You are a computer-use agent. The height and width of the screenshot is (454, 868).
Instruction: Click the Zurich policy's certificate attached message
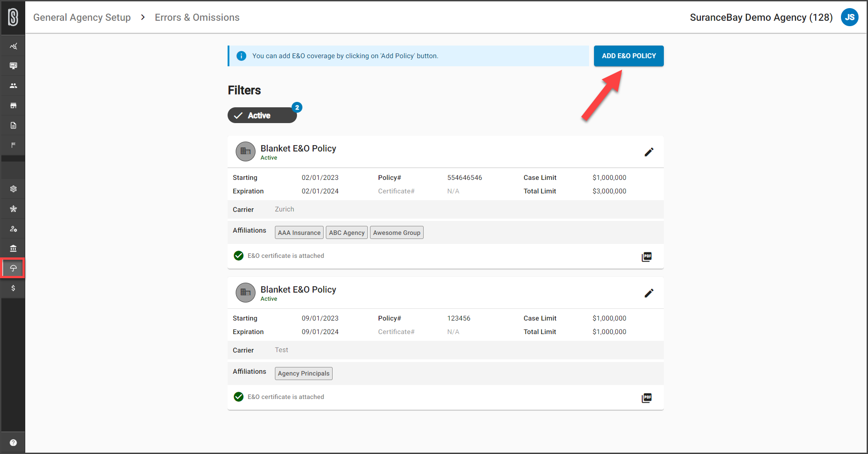point(286,256)
